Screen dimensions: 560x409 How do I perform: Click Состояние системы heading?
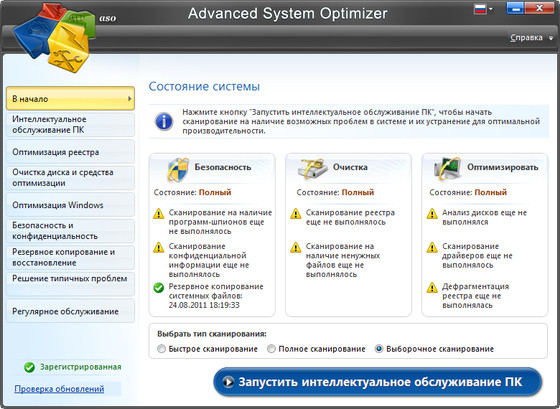click(x=204, y=86)
